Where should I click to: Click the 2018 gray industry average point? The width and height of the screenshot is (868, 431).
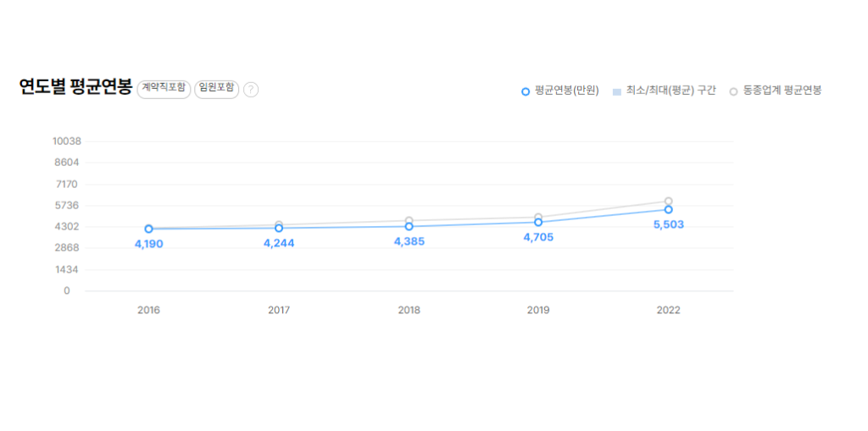409,220
